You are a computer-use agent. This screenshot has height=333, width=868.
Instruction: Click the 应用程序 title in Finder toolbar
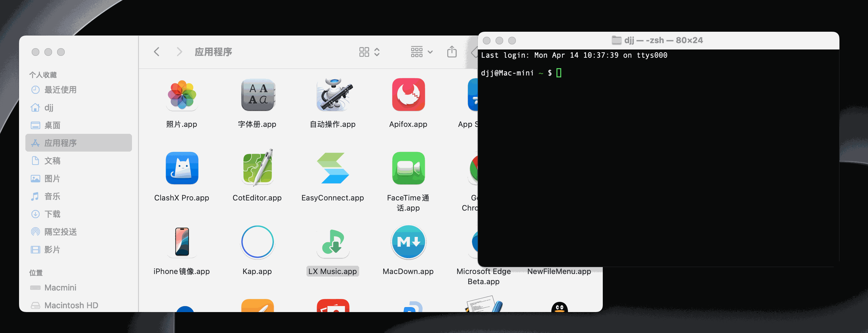point(214,52)
